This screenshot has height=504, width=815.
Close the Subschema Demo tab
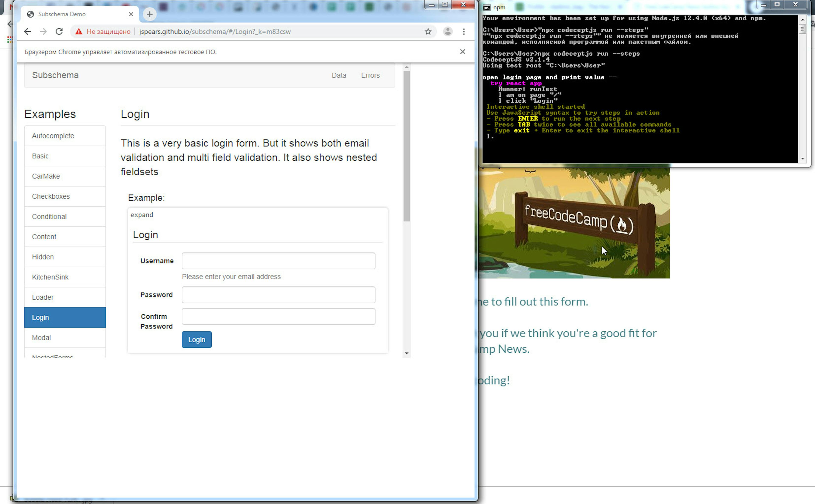pyautogui.click(x=131, y=14)
